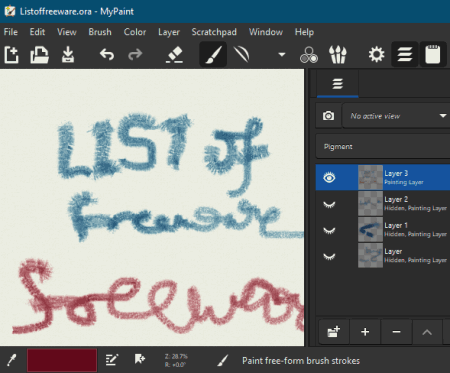Open a file with folder icon
This screenshot has height=373, width=450.
click(39, 54)
